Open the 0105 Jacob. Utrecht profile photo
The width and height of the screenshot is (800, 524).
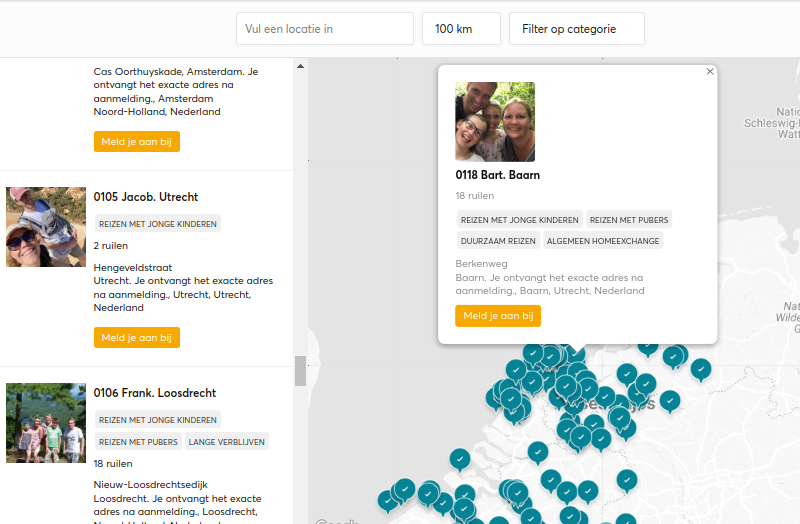click(x=46, y=227)
